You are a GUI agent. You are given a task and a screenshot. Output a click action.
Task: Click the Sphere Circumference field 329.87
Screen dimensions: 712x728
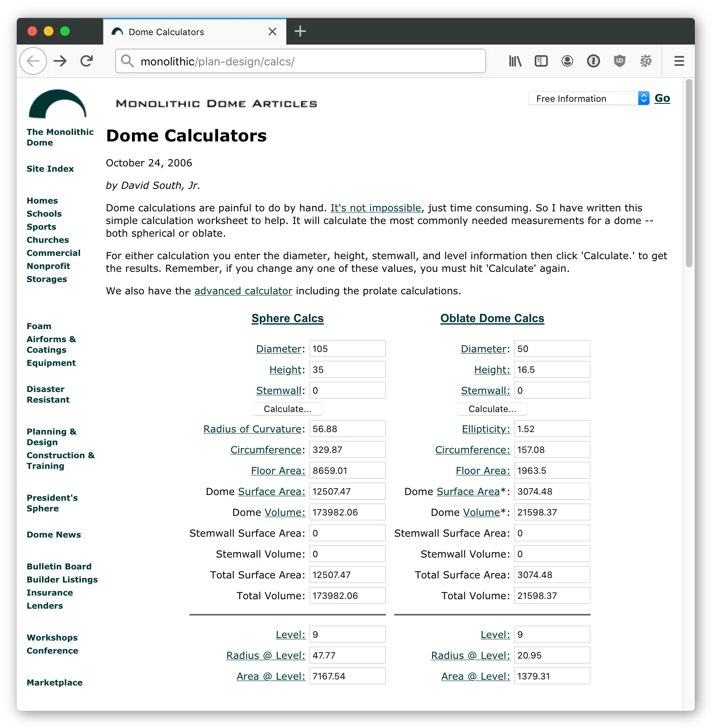point(347,450)
